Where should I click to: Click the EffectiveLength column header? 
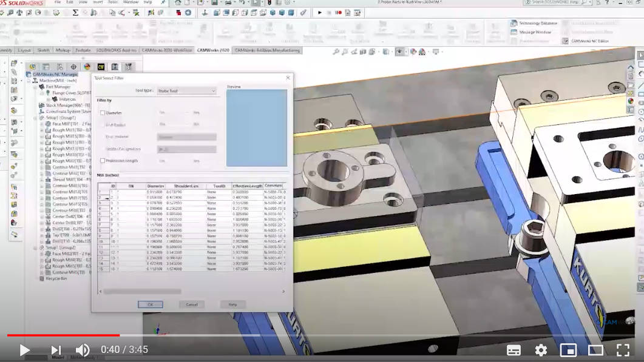[247, 186]
